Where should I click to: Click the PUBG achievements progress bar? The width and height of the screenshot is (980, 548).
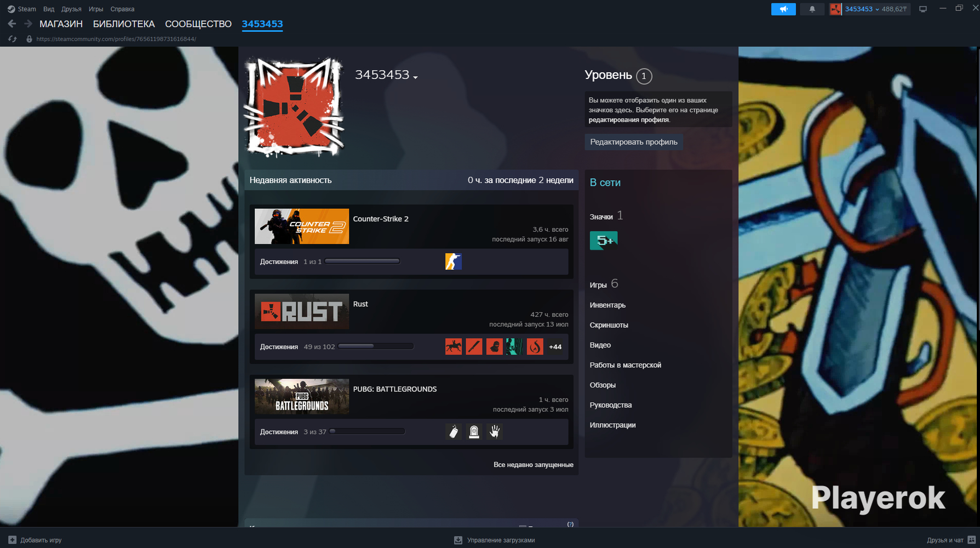[367, 432]
